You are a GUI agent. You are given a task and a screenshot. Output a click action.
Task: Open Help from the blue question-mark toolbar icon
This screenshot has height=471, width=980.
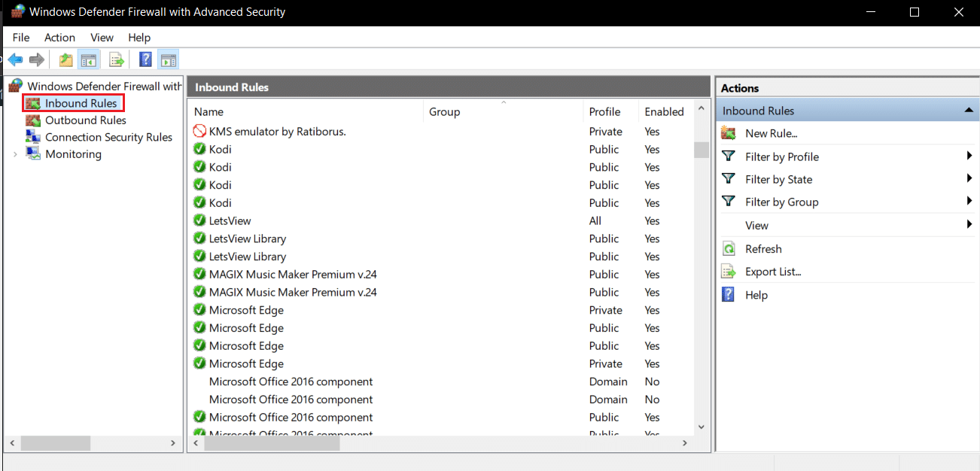pyautogui.click(x=146, y=59)
